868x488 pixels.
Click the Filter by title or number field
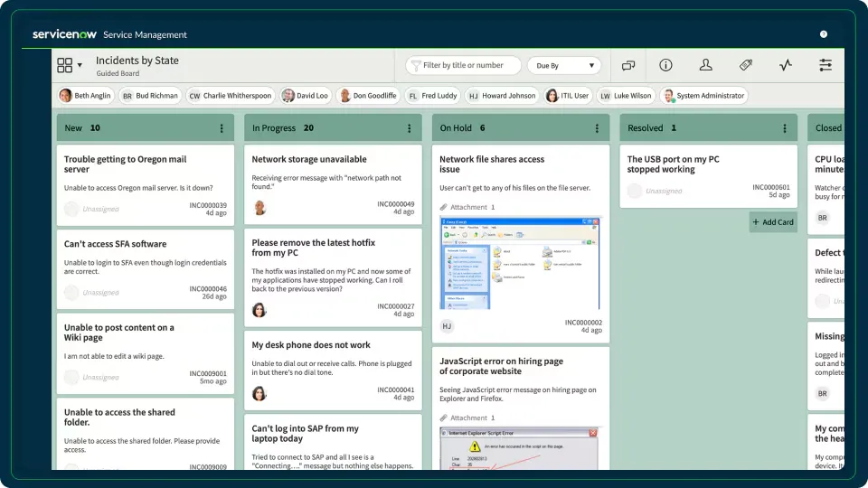463,66
